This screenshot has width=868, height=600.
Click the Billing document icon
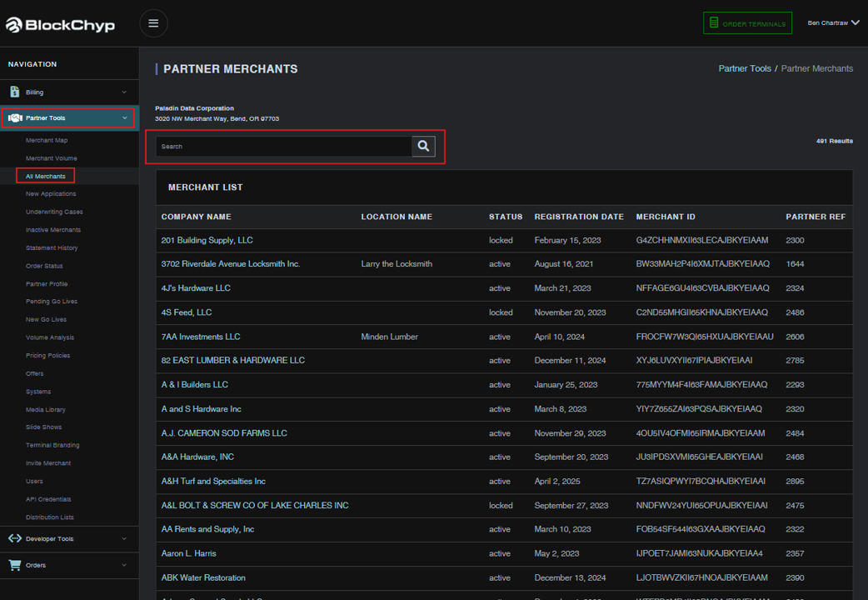(x=14, y=92)
